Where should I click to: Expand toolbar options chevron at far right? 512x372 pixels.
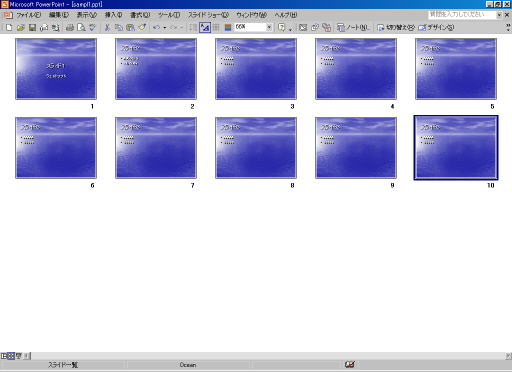pos(508,27)
